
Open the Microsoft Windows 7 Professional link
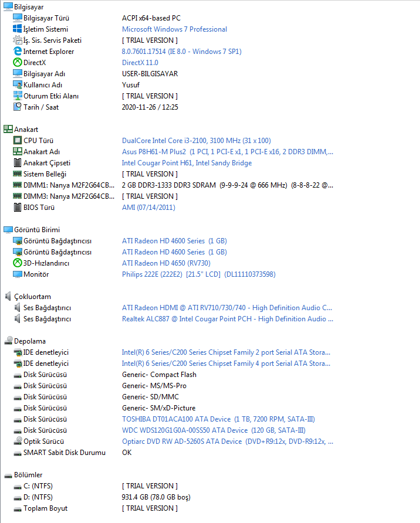174,29
